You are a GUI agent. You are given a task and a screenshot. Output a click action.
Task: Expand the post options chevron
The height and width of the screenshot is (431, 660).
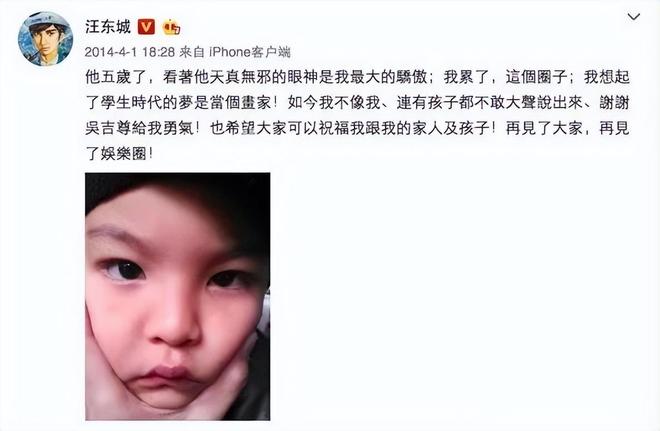tap(634, 17)
